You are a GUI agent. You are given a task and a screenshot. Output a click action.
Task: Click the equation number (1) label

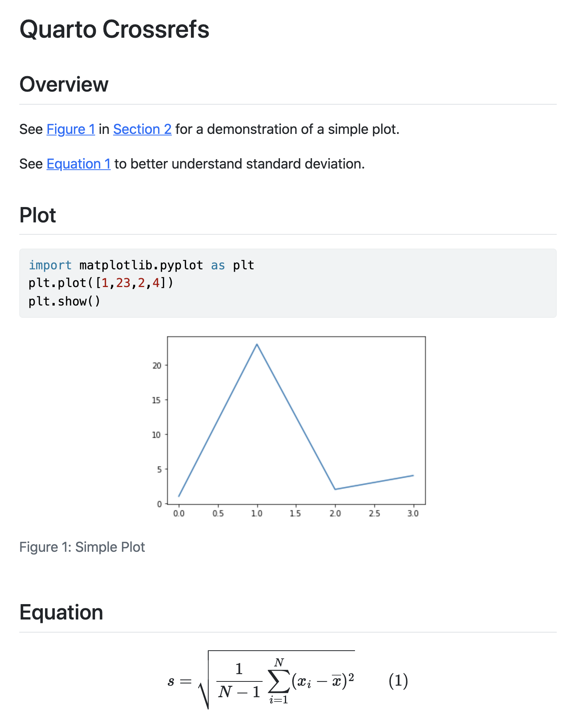click(398, 681)
